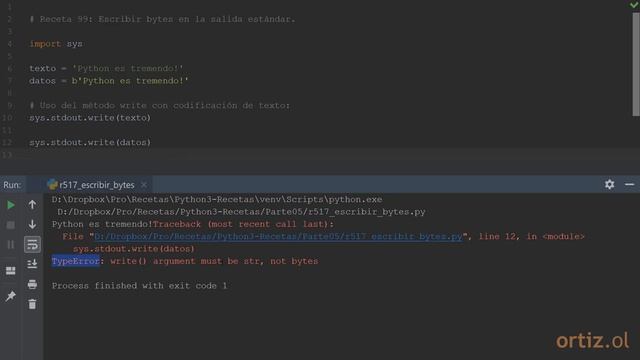
Task: Pause output icon in Run panel
Action: pyautogui.click(x=11, y=244)
